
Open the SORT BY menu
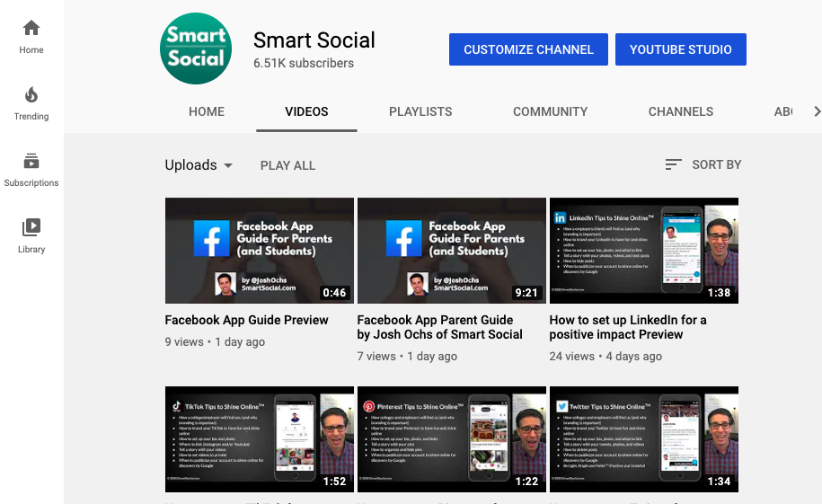pos(703,164)
